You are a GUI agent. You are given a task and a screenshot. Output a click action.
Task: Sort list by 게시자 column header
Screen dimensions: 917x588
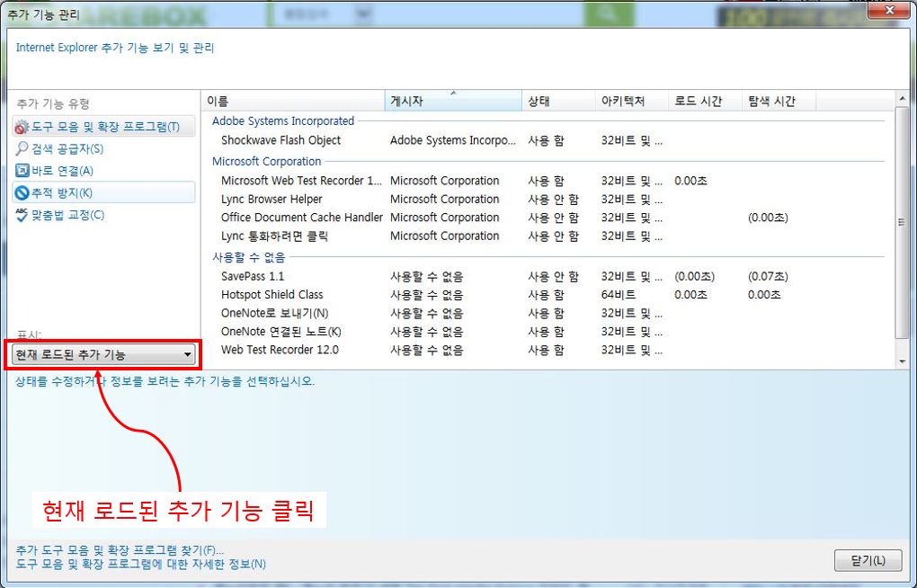452,101
